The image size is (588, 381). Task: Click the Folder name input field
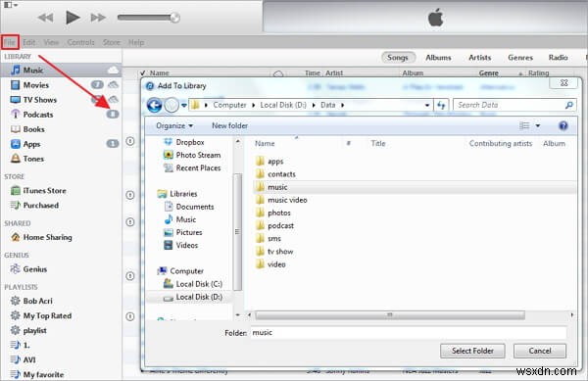pos(408,333)
